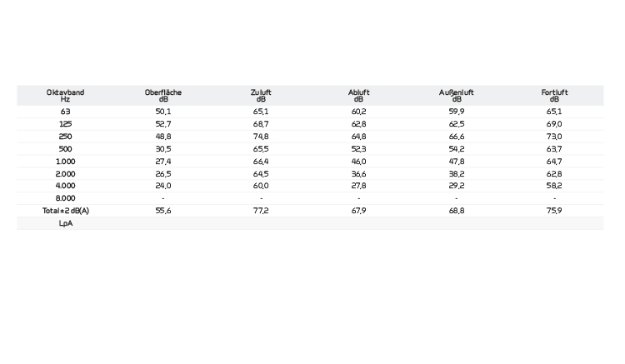Viewport: 625px width, 364px height.
Task: Click the Zuluft dB column header
Action: point(261,95)
